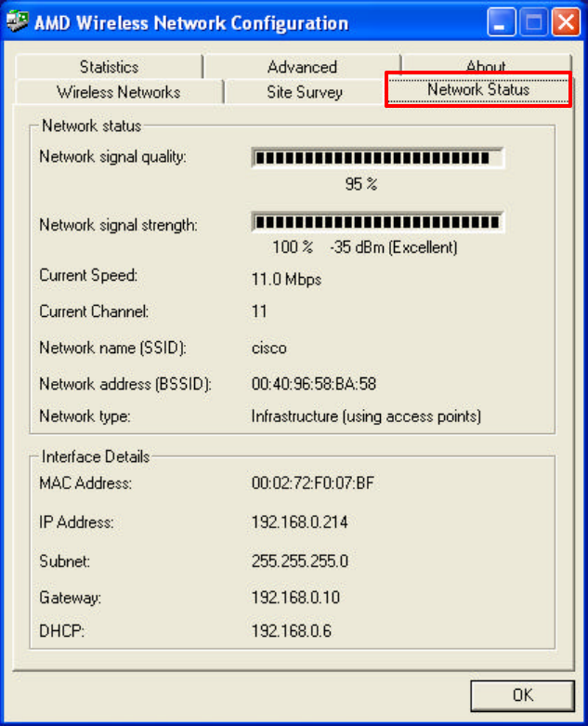Close the AMD Wireless Network Configuration window

tap(567, 22)
